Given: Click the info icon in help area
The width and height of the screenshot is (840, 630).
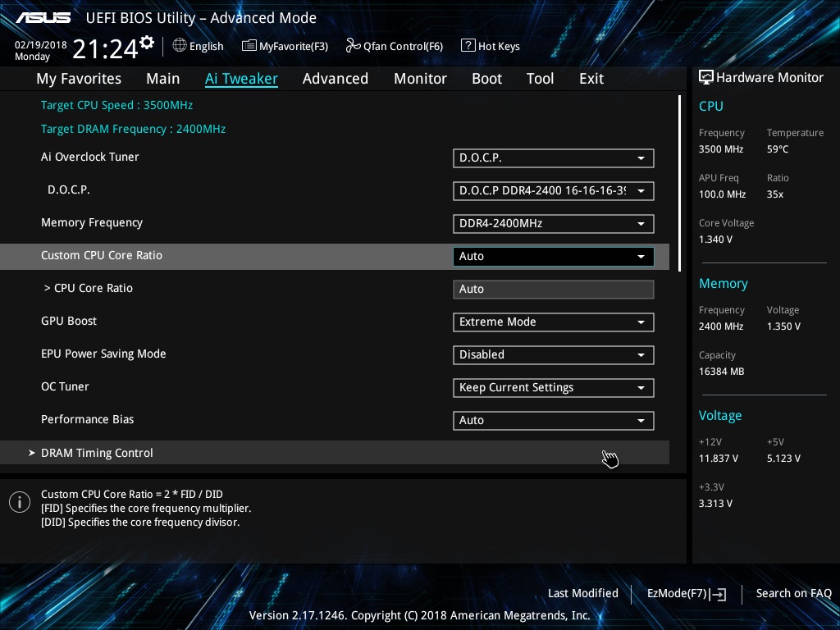Looking at the screenshot, I should coord(20,502).
